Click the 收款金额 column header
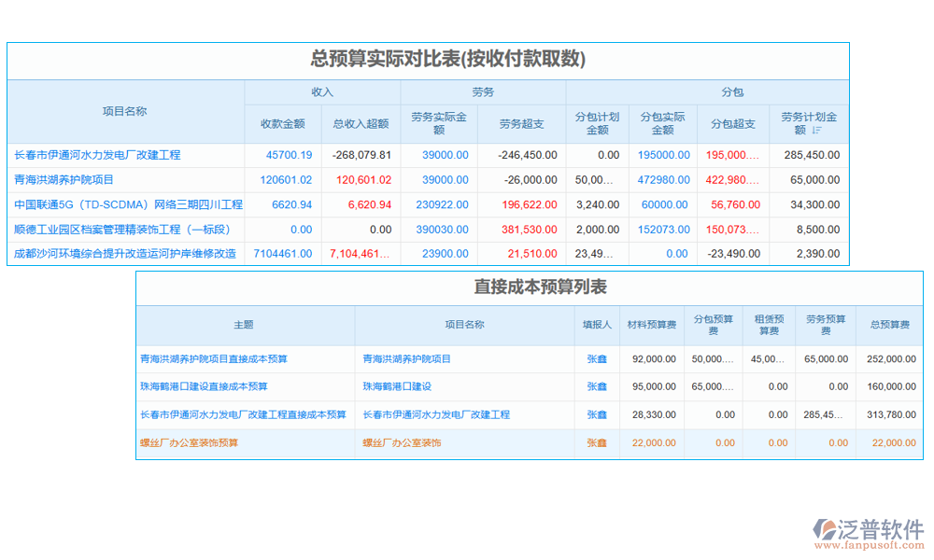Image resolution: width=934 pixels, height=560 pixels. 283,123
